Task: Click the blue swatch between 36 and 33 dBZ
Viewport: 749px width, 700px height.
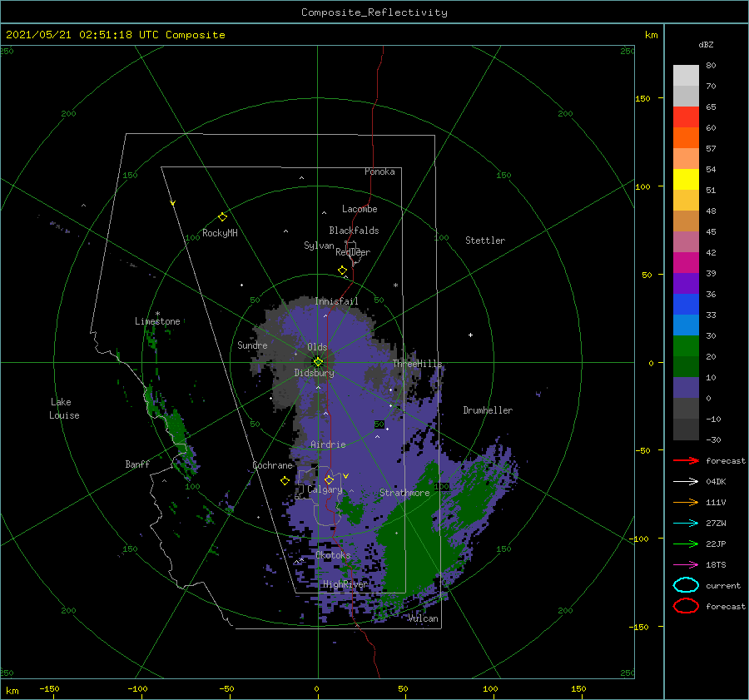Action: click(x=686, y=305)
